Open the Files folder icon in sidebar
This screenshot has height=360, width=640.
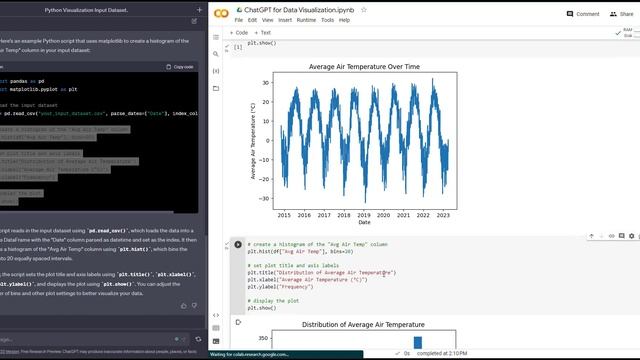(x=216, y=88)
